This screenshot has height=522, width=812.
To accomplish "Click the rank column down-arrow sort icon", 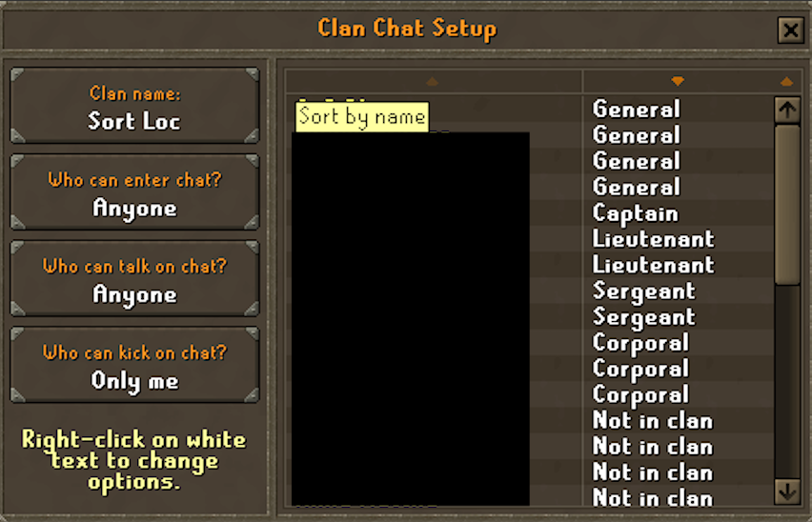I will pyautogui.click(x=678, y=81).
